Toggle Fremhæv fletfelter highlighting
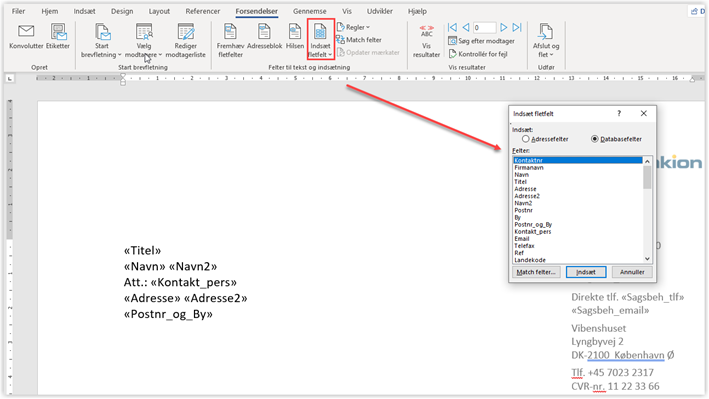Screen dimensions: 709x399 point(230,41)
